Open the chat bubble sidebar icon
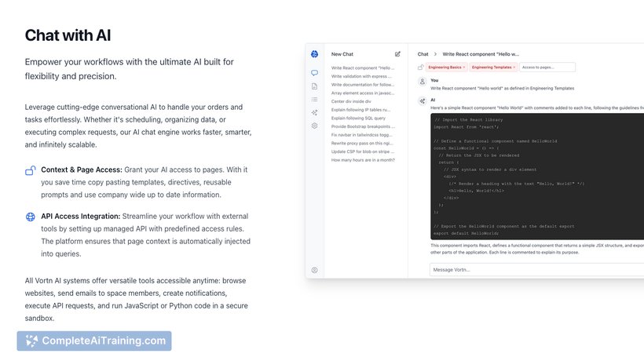 tap(314, 73)
